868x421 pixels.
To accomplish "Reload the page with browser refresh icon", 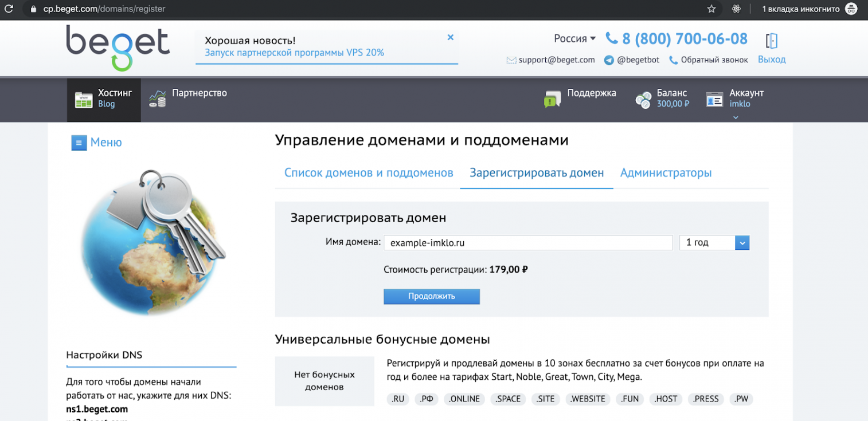I will click(9, 9).
